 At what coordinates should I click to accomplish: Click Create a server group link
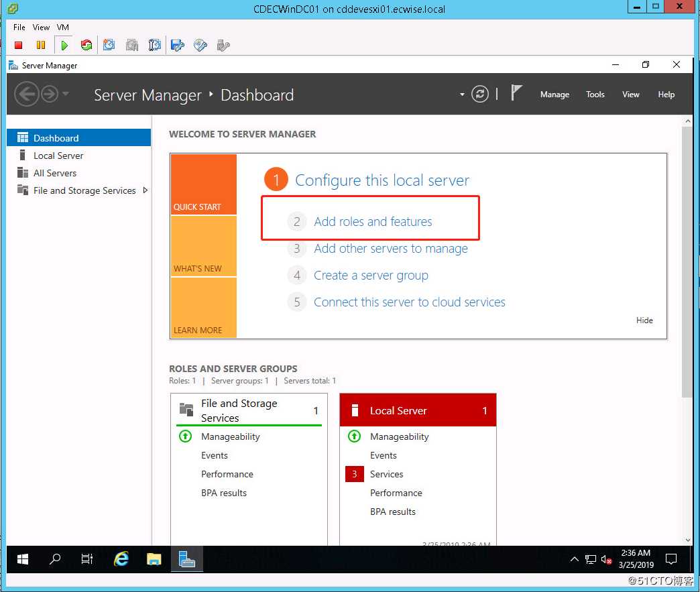[x=371, y=275]
